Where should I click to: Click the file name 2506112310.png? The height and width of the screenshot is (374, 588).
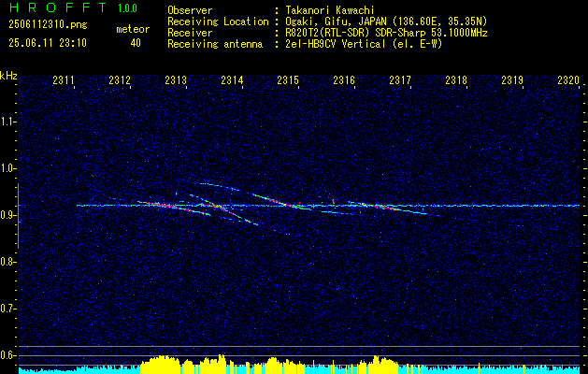tap(48, 25)
